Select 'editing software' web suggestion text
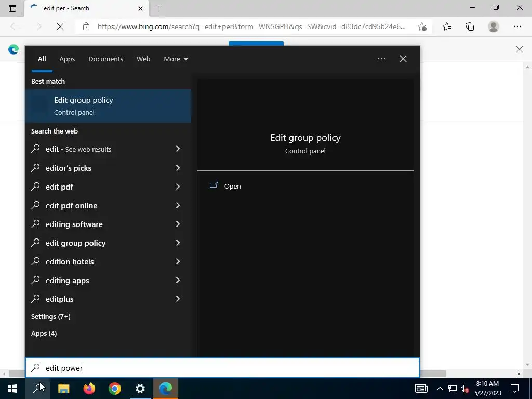Screen dimensions: 532x399 [74, 224]
